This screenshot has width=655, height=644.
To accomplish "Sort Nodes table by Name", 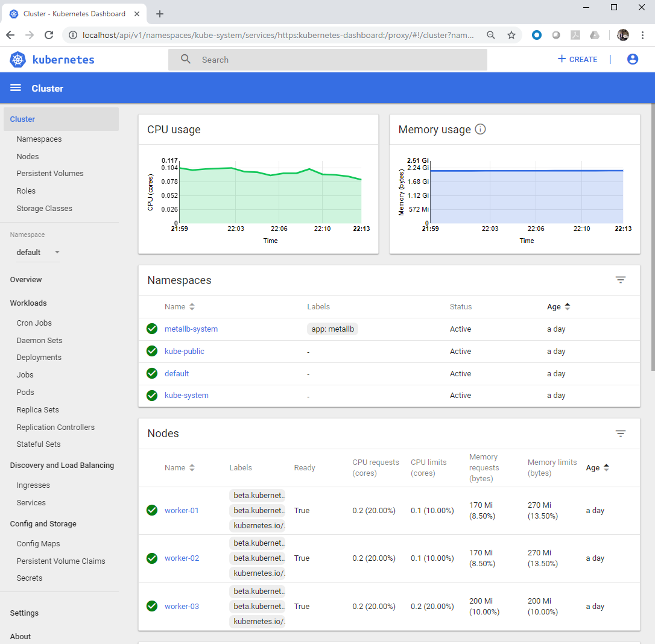I will [x=180, y=468].
